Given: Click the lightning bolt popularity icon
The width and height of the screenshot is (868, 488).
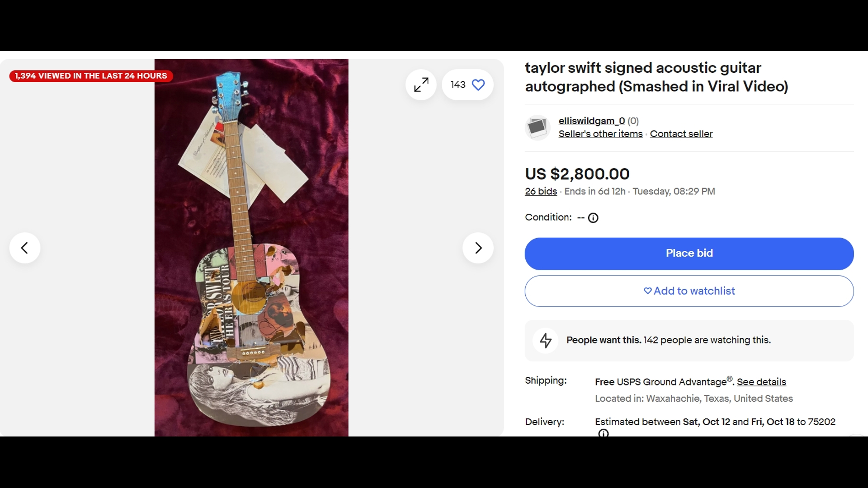Looking at the screenshot, I should pos(546,340).
